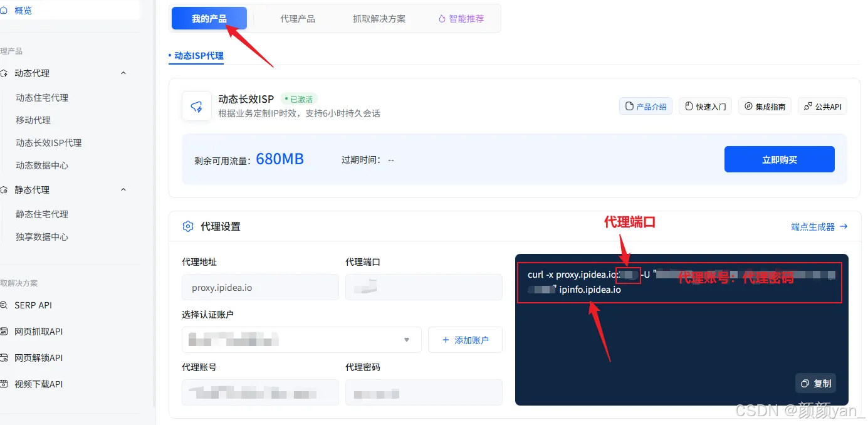Click the 立即购买 purchase button
Screen dimensions: 868x425
[x=779, y=159]
